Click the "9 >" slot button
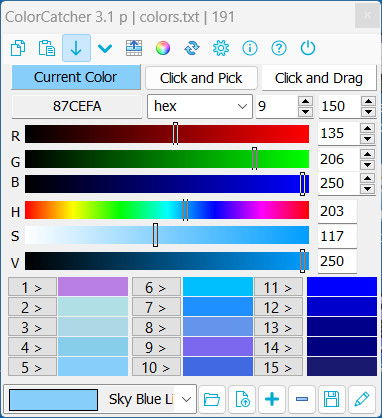Screen dimensions: 382x418 pos(156,347)
